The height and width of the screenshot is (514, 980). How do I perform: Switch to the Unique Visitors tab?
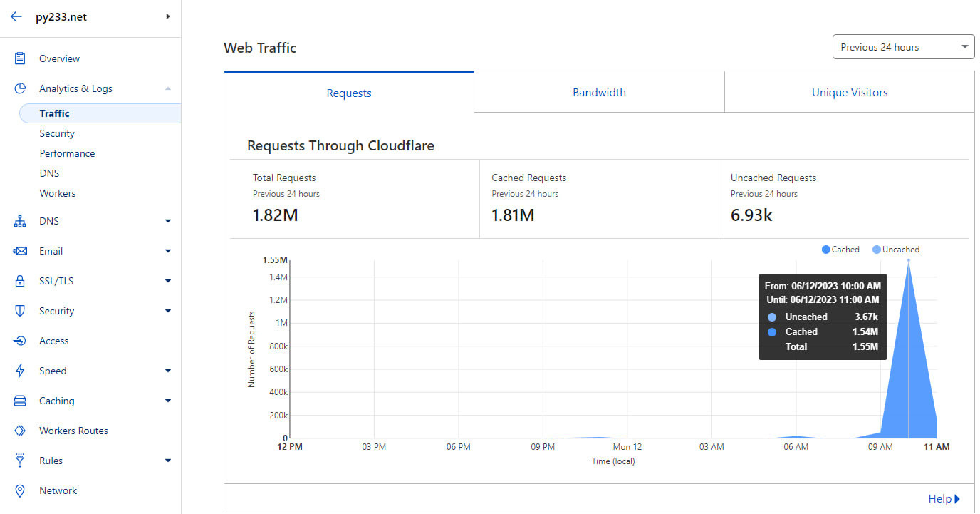(x=849, y=92)
